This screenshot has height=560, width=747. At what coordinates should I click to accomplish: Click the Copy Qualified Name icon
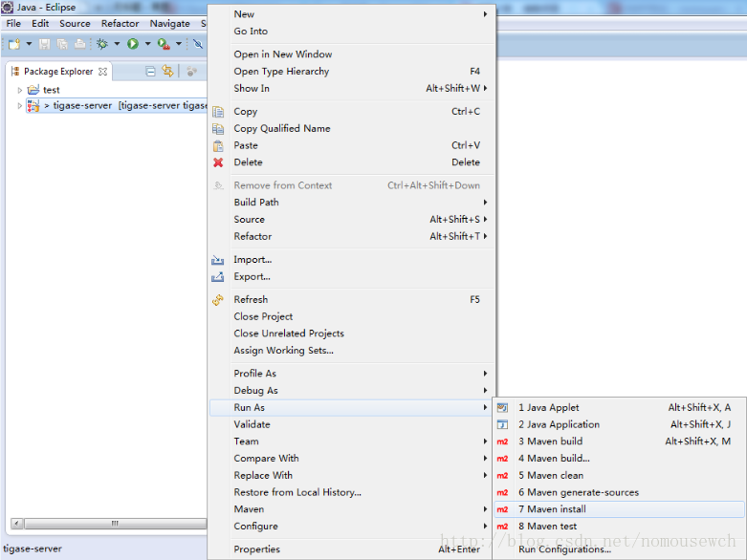(x=218, y=129)
